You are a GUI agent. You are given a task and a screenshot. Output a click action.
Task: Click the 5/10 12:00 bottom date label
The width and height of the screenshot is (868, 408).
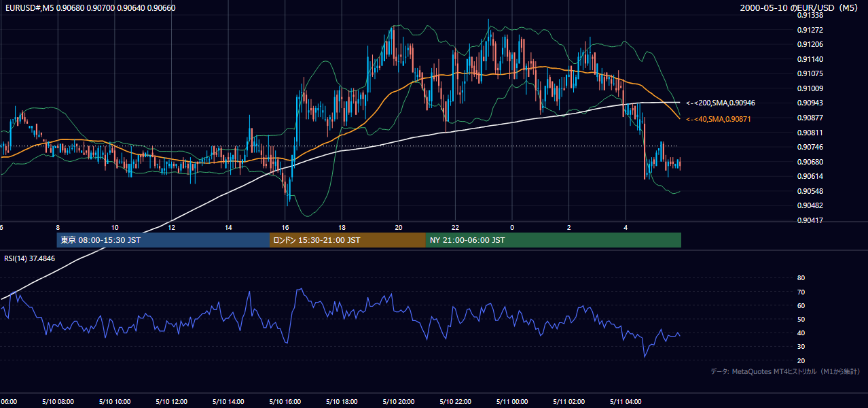pos(171,402)
